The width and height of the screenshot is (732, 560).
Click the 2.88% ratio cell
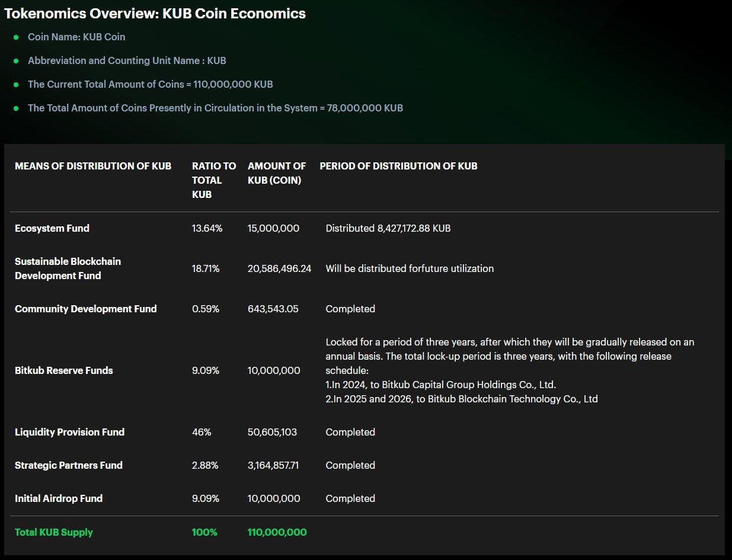tap(205, 465)
